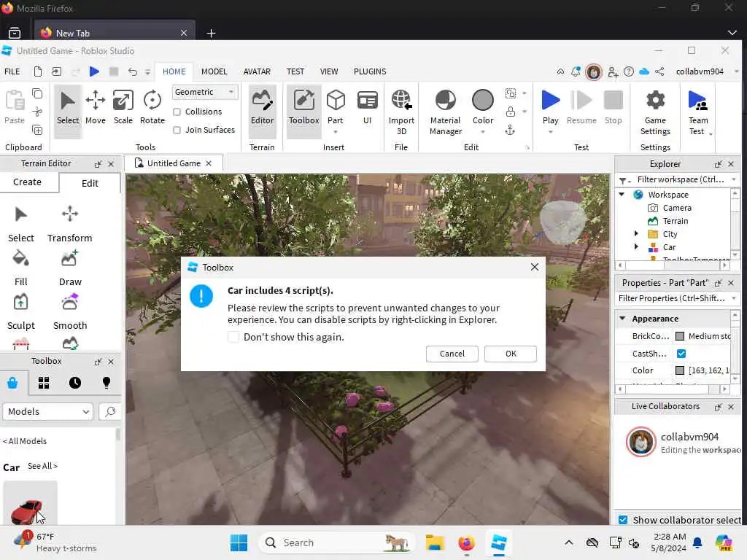Image resolution: width=747 pixels, height=560 pixels.
Task: Expand the Car model node
Action: tap(636, 246)
